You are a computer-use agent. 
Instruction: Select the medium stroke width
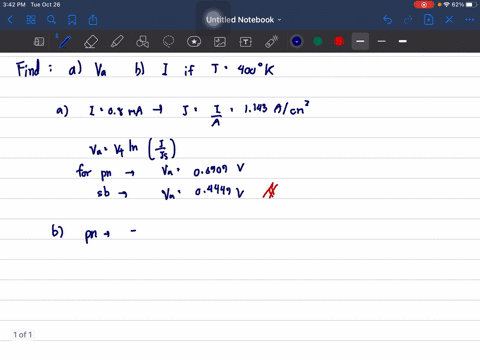point(382,41)
